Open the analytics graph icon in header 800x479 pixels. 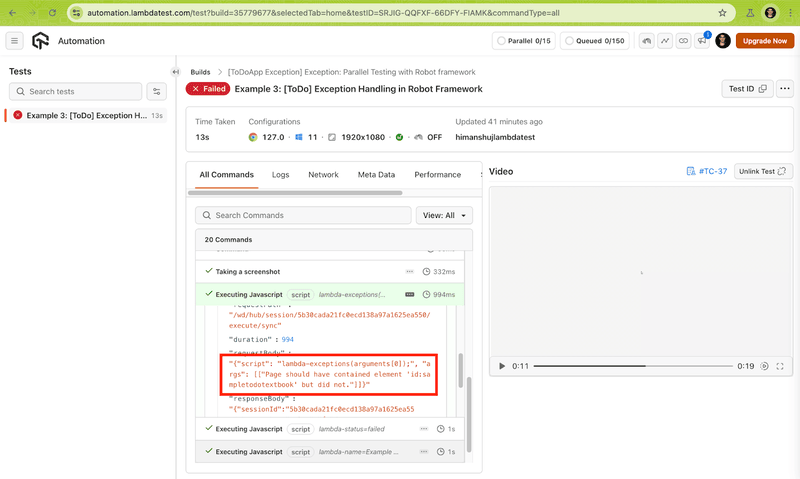665,41
